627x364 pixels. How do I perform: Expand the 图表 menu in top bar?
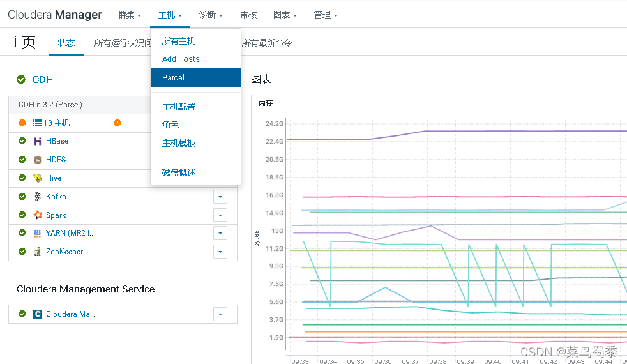tap(285, 15)
